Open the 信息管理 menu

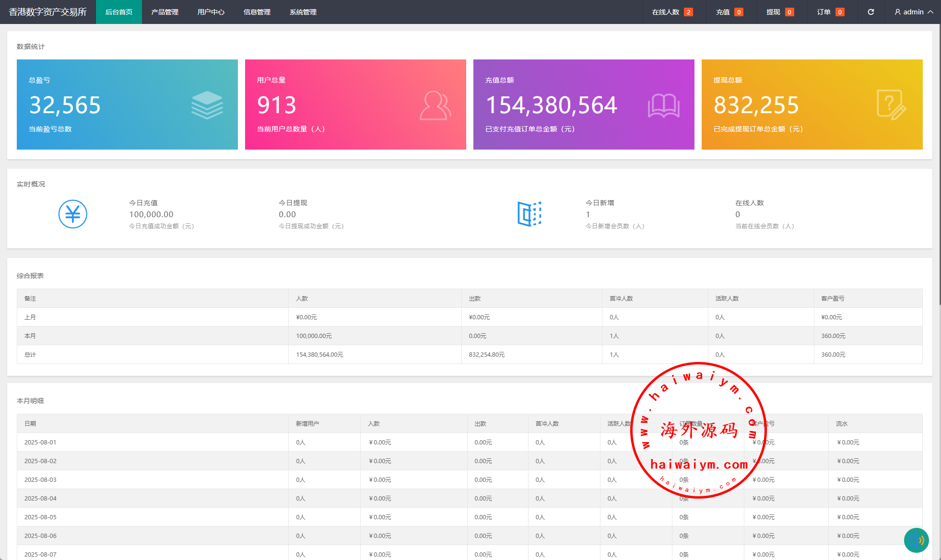pyautogui.click(x=257, y=12)
